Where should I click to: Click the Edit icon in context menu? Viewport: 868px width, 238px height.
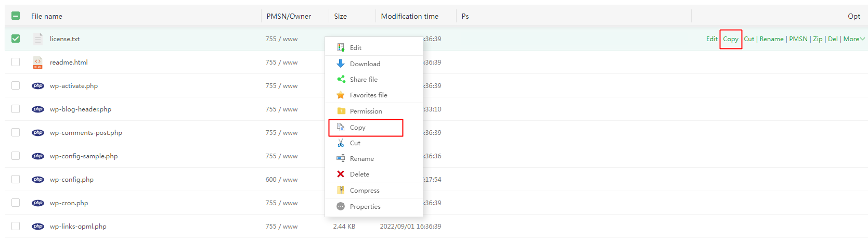pyautogui.click(x=341, y=47)
